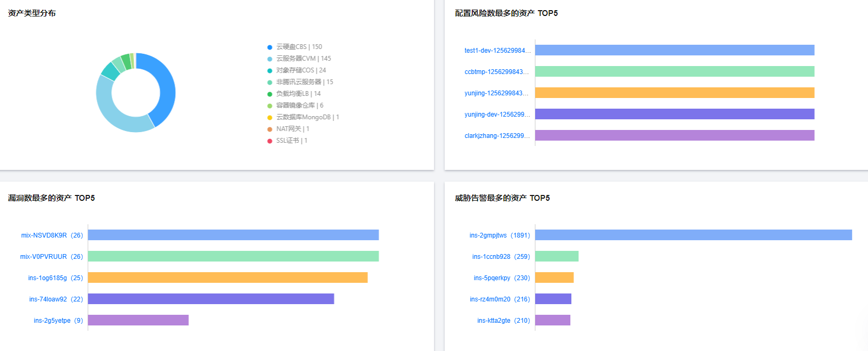This screenshot has height=351, width=868.
Task: Toggle legend entry 云数据库MongoDB | 1
Action: pyautogui.click(x=303, y=117)
